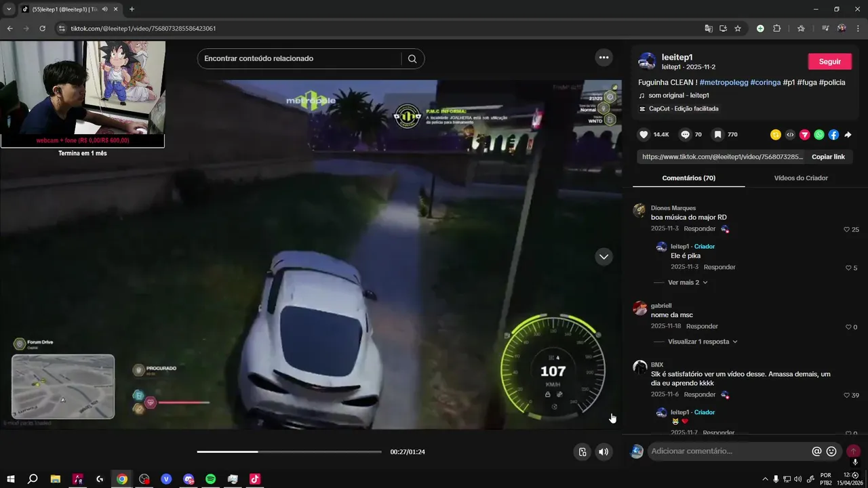Open the Chrome extensions puzzle icon
The image size is (868, 488).
pos(777,28)
